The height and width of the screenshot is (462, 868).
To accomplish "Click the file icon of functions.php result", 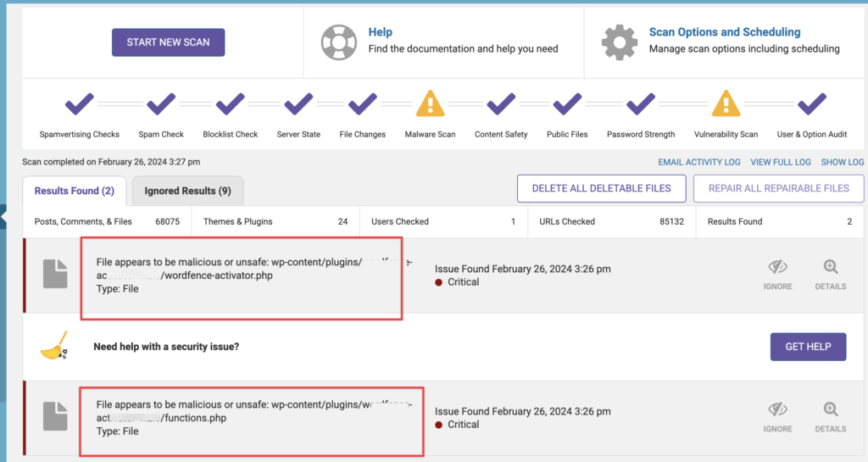I will 55,416.
